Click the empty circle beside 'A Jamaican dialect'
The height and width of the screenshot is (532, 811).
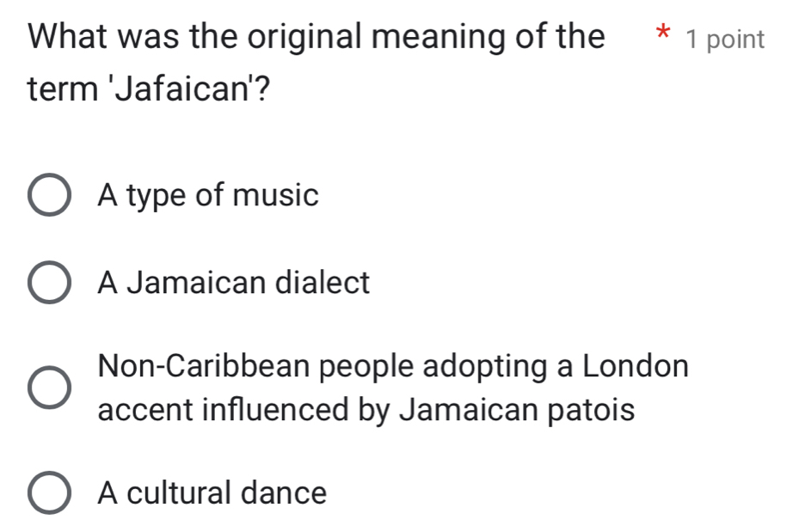[50, 284]
